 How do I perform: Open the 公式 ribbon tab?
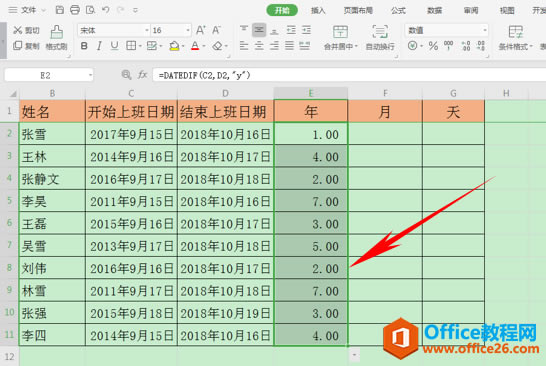pos(398,10)
